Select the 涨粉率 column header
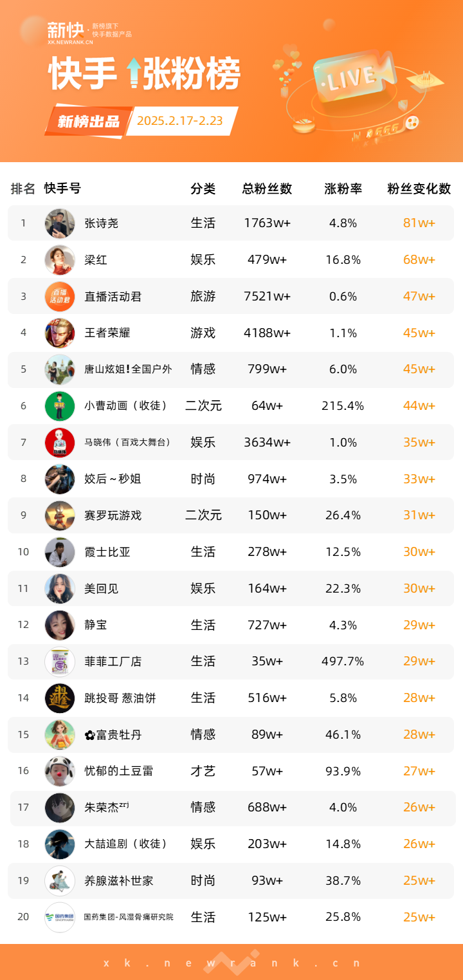Viewport: 463px width, 980px height. [x=343, y=189]
